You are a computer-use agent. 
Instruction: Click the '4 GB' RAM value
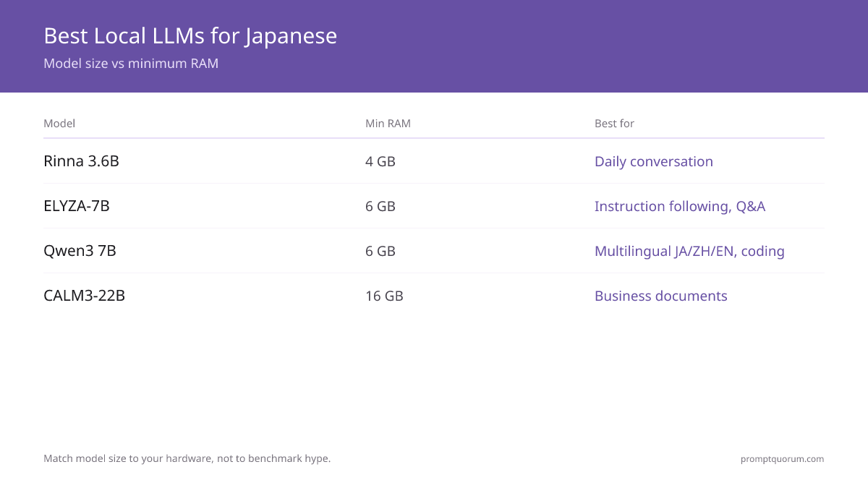pyautogui.click(x=380, y=161)
